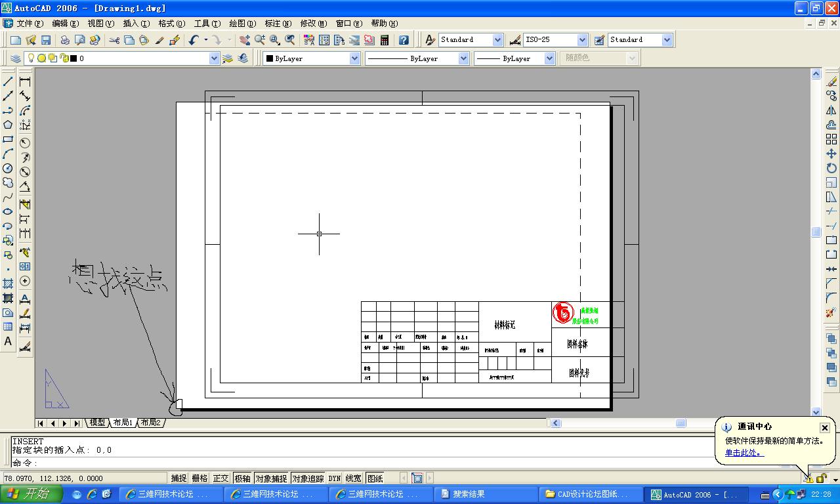Activate the Zoom Realtime tool
840x504 pixels.
[x=260, y=40]
